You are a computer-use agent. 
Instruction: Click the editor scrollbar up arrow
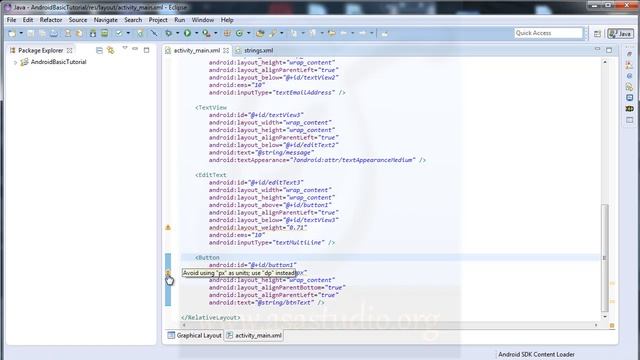coord(605,62)
